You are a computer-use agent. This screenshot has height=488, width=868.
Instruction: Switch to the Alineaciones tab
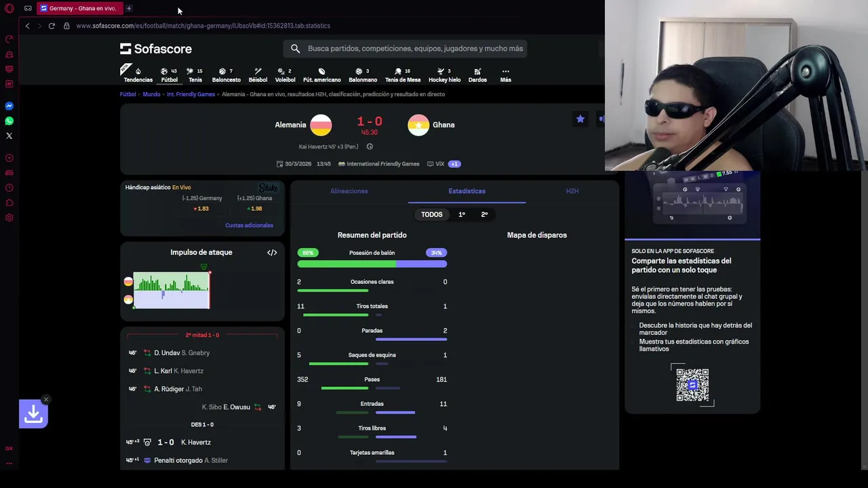pos(349,191)
